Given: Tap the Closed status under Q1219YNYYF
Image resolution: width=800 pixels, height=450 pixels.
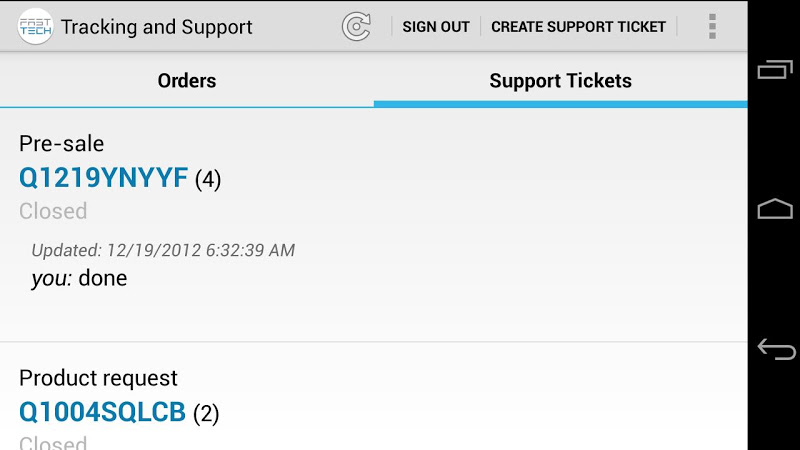Looking at the screenshot, I should (x=53, y=211).
